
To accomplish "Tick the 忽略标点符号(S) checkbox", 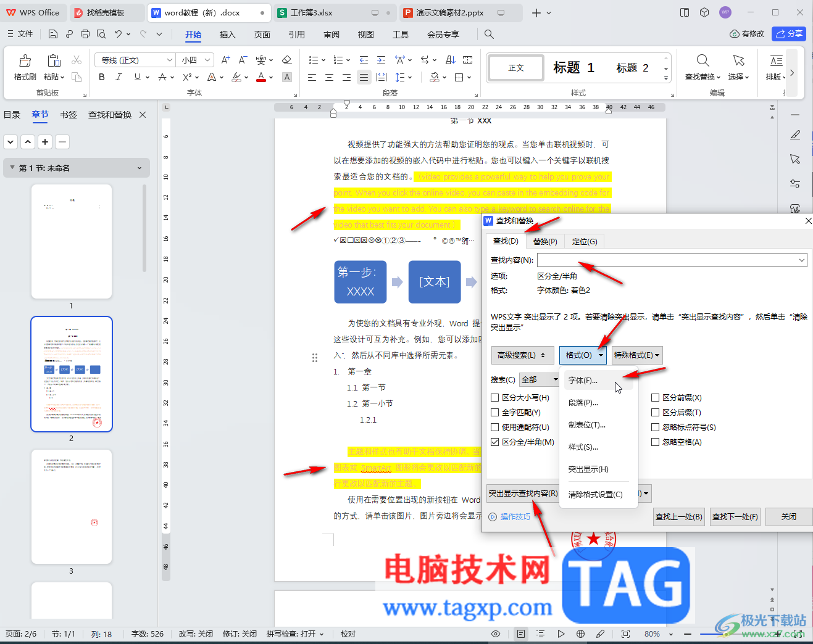I will (656, 427).
